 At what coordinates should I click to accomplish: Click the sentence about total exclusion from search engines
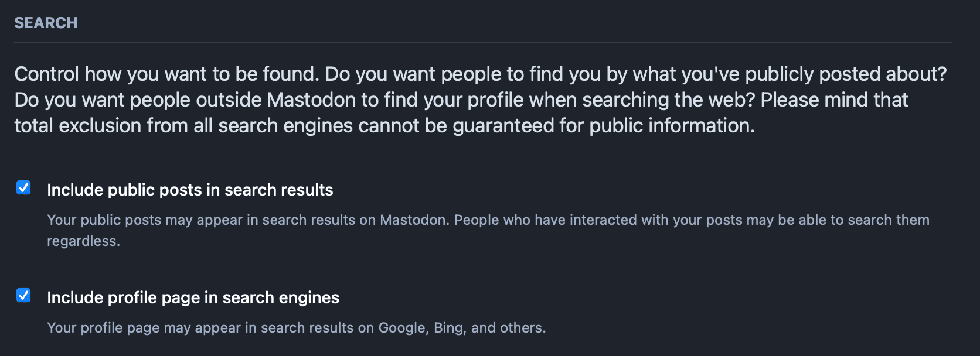tap(384, 126)
